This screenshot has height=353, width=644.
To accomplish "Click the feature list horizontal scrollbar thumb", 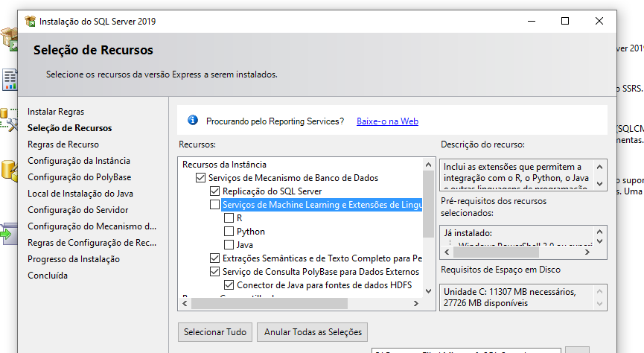I will tap(270, 303).
